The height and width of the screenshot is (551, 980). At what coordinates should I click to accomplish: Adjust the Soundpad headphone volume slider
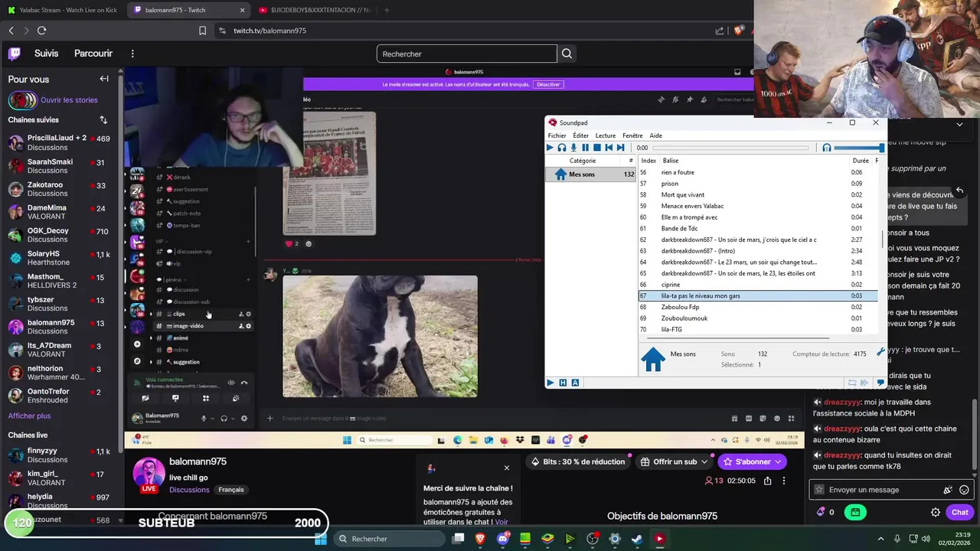tap(859, 148)
